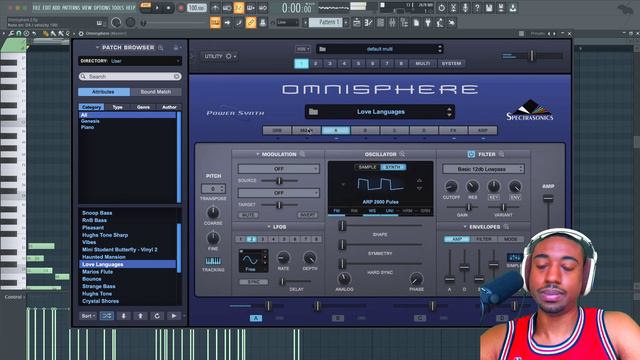The height and width of the screenshot is (360, 640).
Task: Select part 2 button
Action: pyautogui.click(x=316, y=64)
